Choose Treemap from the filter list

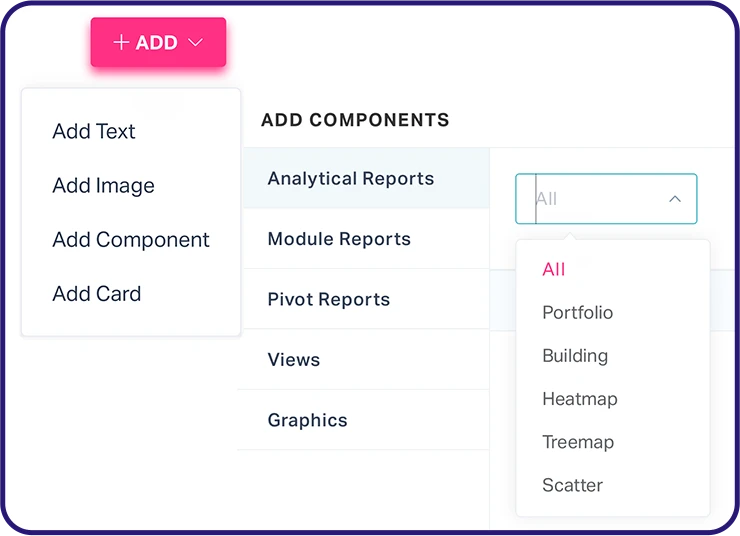pyautogui.click(x=578, y=442)
